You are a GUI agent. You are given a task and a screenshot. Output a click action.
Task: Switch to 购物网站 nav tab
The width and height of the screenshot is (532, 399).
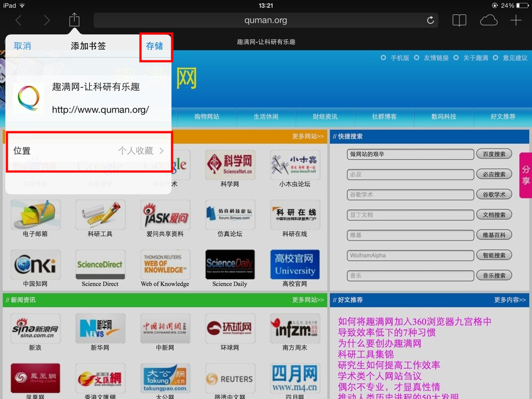click(x=207, y=116)
